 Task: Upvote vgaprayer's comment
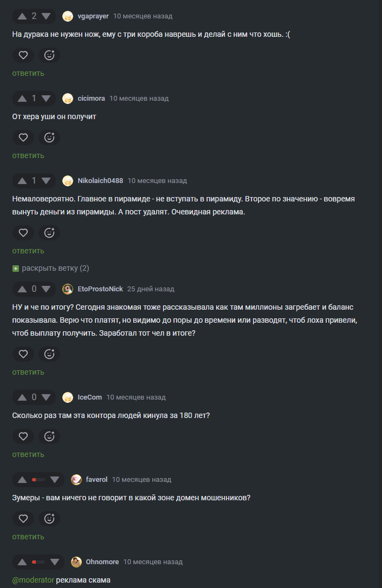tap(22, 16)
